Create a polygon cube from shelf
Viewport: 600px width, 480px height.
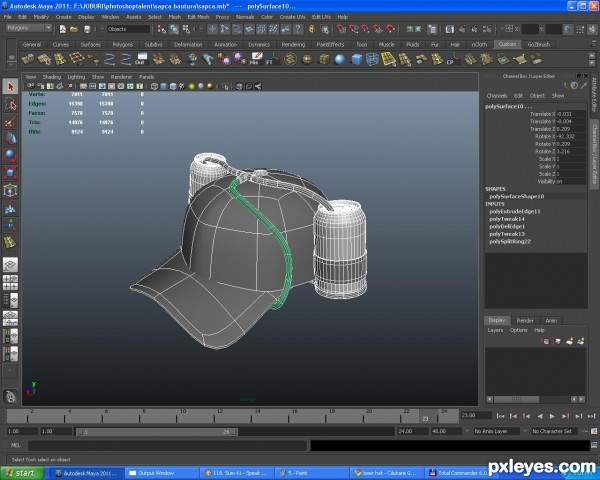tap(324, 59)
